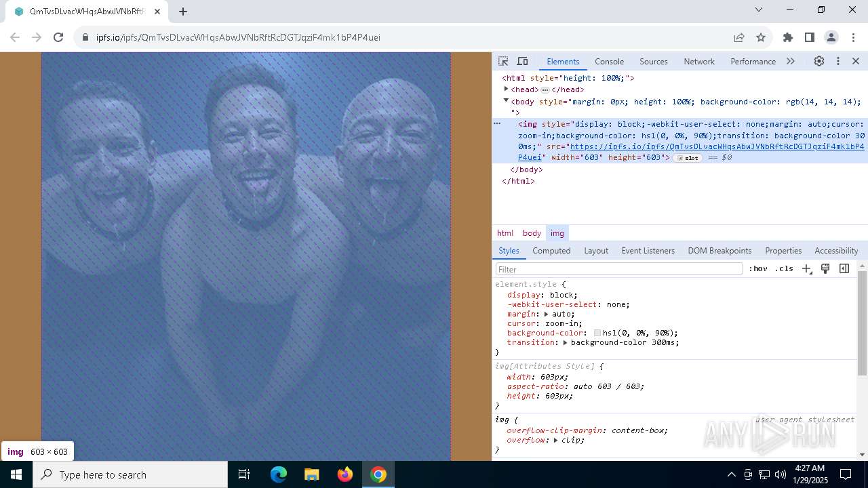Viewport: 868px width, 488px height.
Task: Open the Performance tab
Action: tap(753, 61)
